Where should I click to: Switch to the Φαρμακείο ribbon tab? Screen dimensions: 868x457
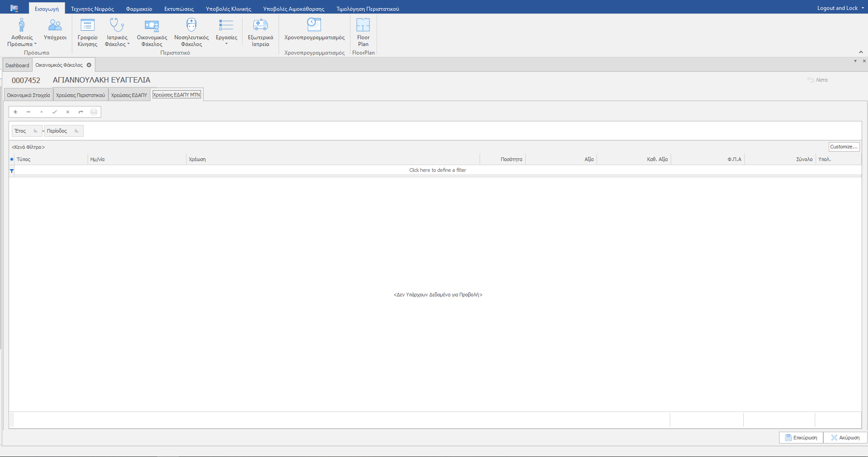139,9
